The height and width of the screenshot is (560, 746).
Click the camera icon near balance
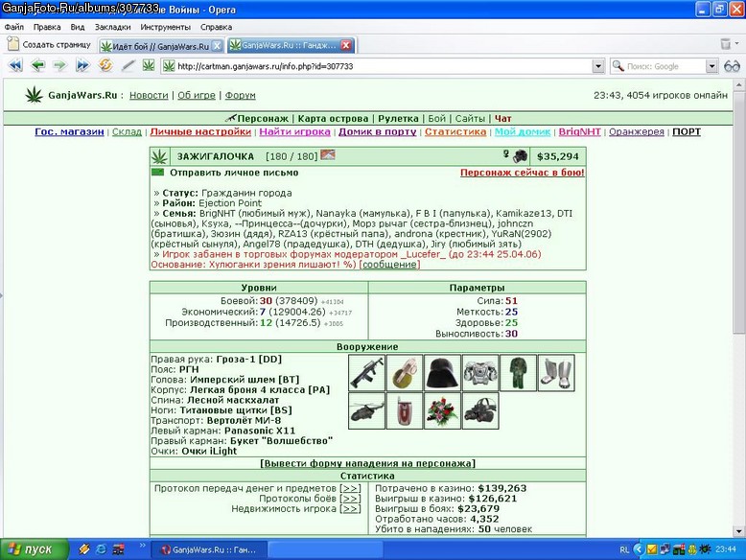[x=520, y=156]
